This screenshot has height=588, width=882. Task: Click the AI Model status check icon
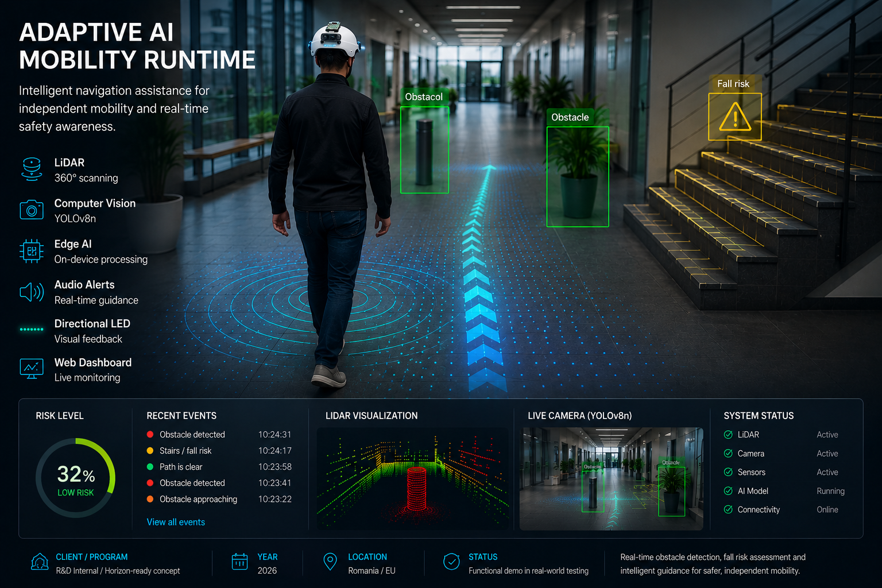tap(728, 491)
